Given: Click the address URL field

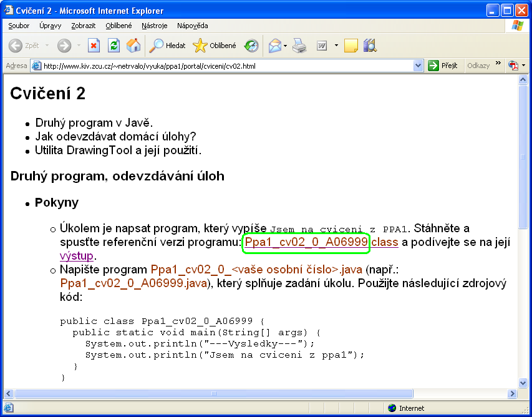Looking at the screenshot, I should coord(227,66).
